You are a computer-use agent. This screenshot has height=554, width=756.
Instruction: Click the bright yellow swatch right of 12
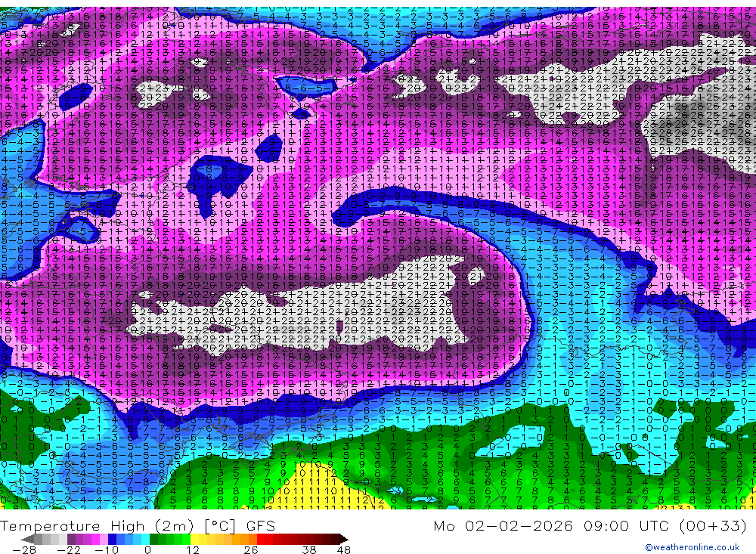pos(194,540)
